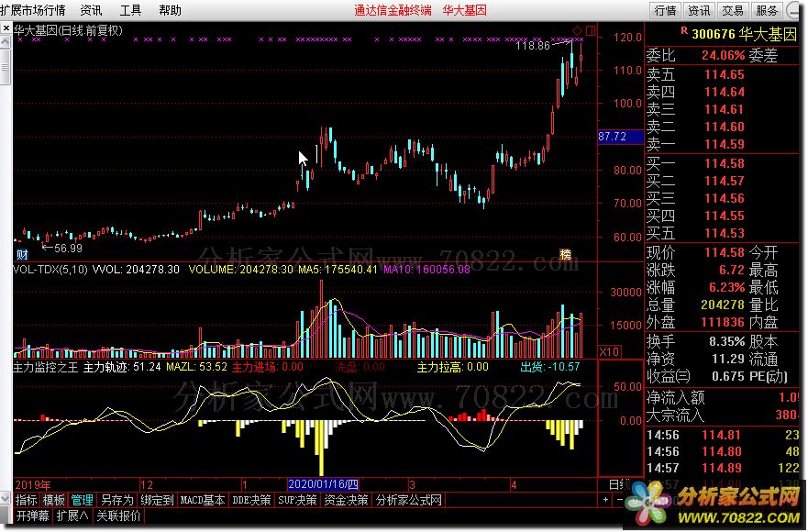808x532 pixels.
Task: Click the 买一 price 114.58
Action: click(x=724, y=163)
